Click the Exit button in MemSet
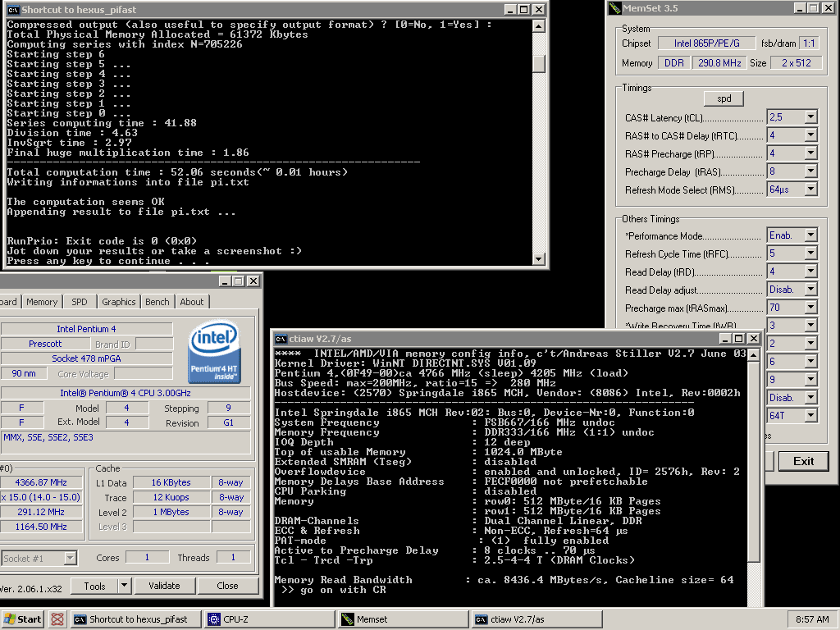The width and height of the screenshot is (840, 630). click(x=803, y=461)
